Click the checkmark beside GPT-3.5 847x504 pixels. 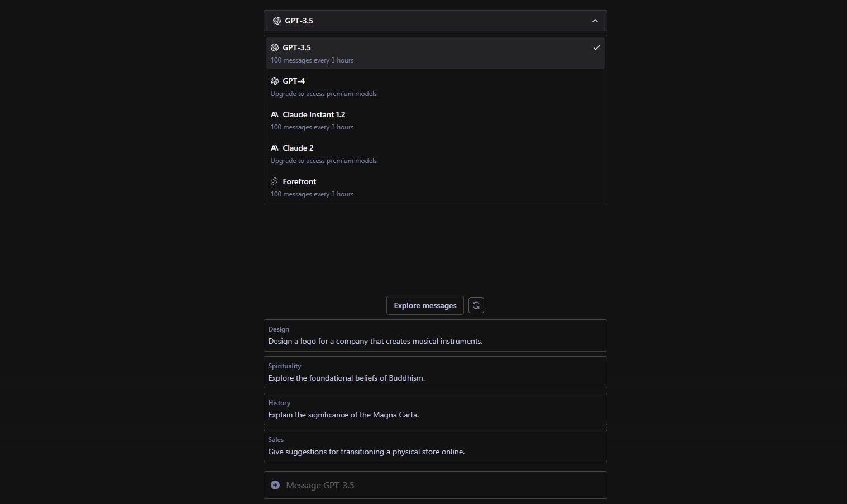coord(596,47)
